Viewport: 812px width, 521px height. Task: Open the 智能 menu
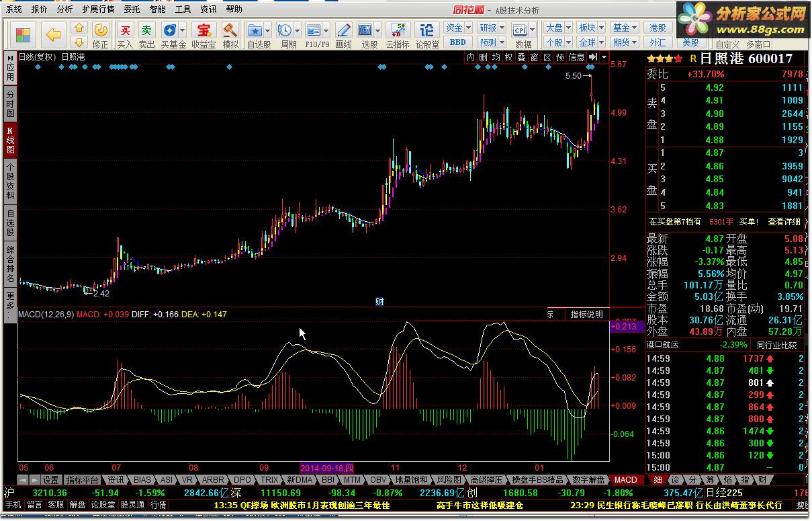pyautogui.click(x=158, y=9)
